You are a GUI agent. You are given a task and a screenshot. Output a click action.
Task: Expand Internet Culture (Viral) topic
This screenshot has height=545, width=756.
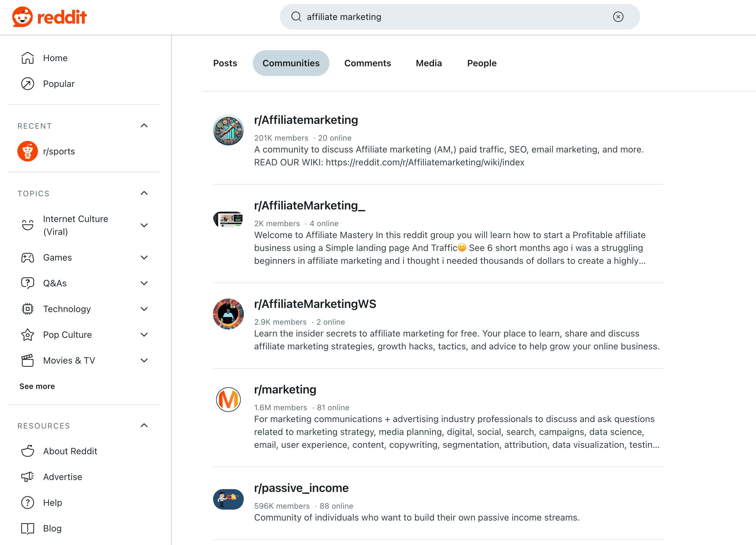tap(144, 225)
